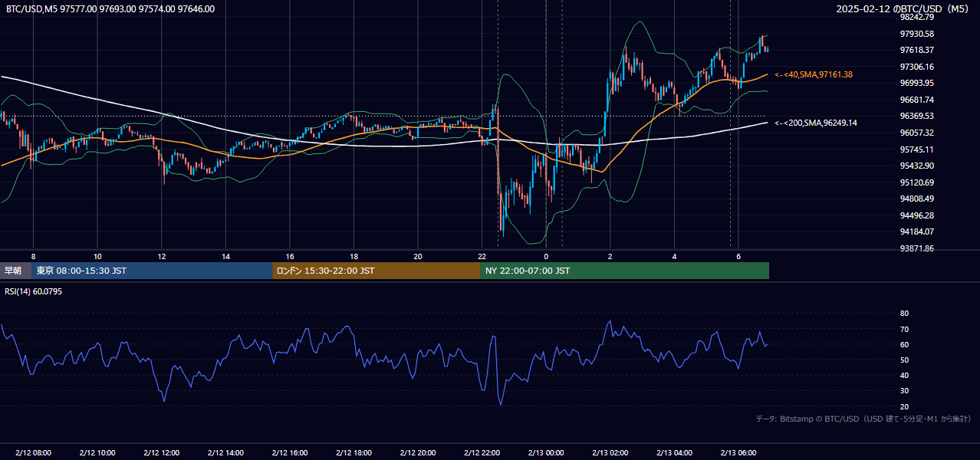Click the 200 SMA label 96249.14
980x460 pixels.
pyautogui.click(x=816, y=123)
